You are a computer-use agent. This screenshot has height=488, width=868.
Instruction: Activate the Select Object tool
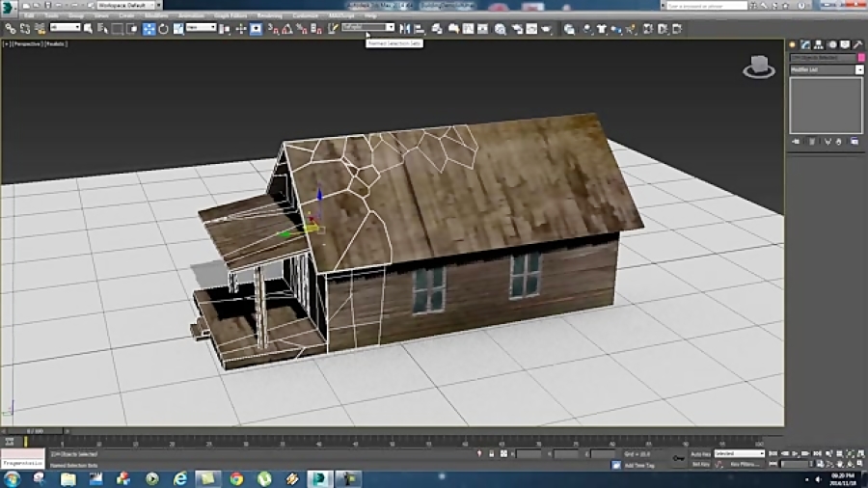[88, 29]
